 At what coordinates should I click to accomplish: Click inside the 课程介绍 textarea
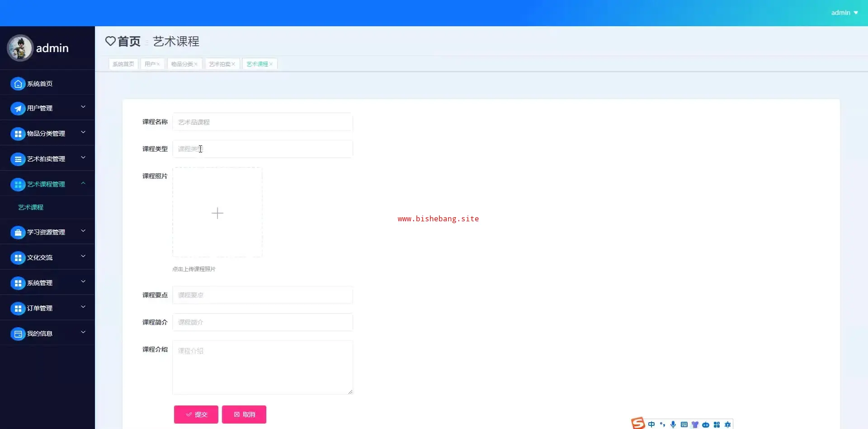pyautogui.click(x=263, y=367)
